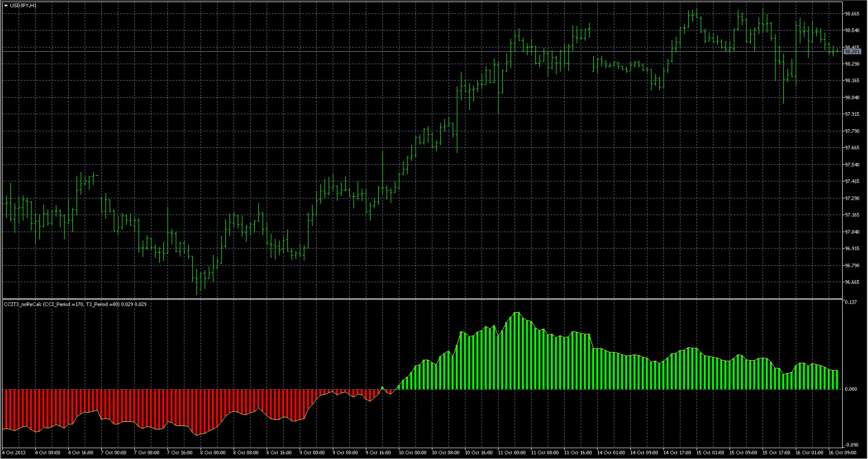The image size is (868, 459).
Task: Click the 16 Oct 09:00 time label
Action: pos(842,453)
